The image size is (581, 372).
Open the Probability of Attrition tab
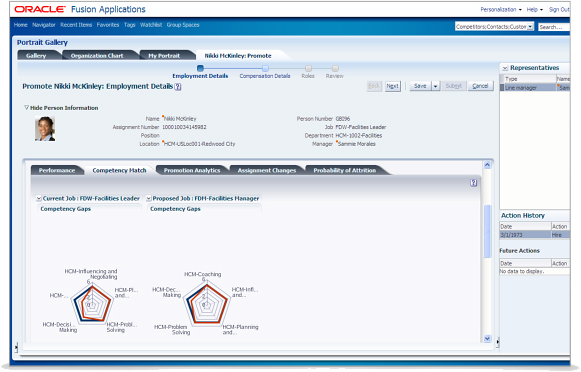pos(345,170)
